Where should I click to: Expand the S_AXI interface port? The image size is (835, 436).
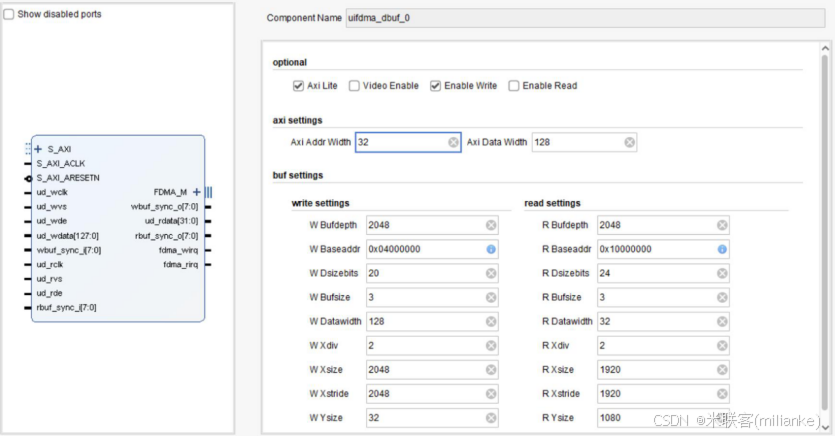[x=38, y=149]
